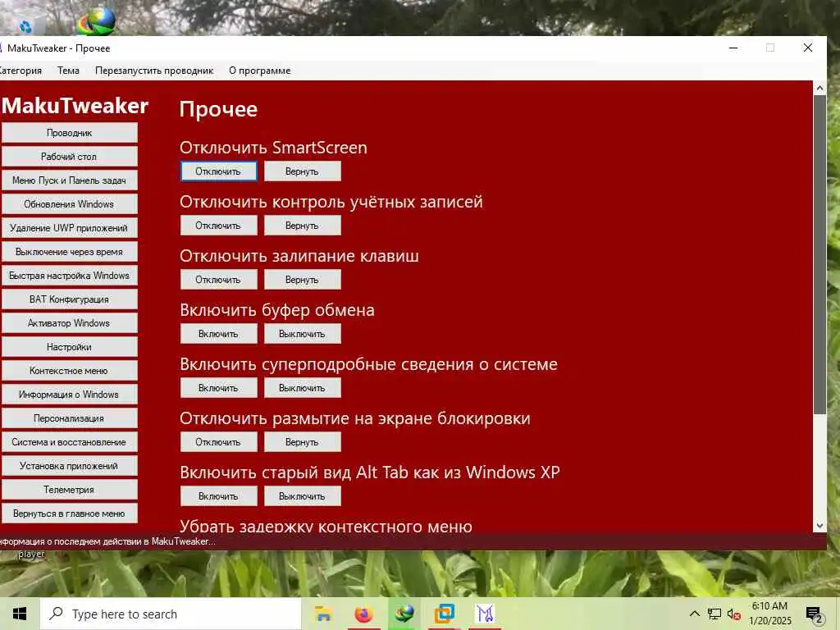840x630 pixels.
Task: Click Выключить for старый вид Alt Tab
Action: click(302, 496)
